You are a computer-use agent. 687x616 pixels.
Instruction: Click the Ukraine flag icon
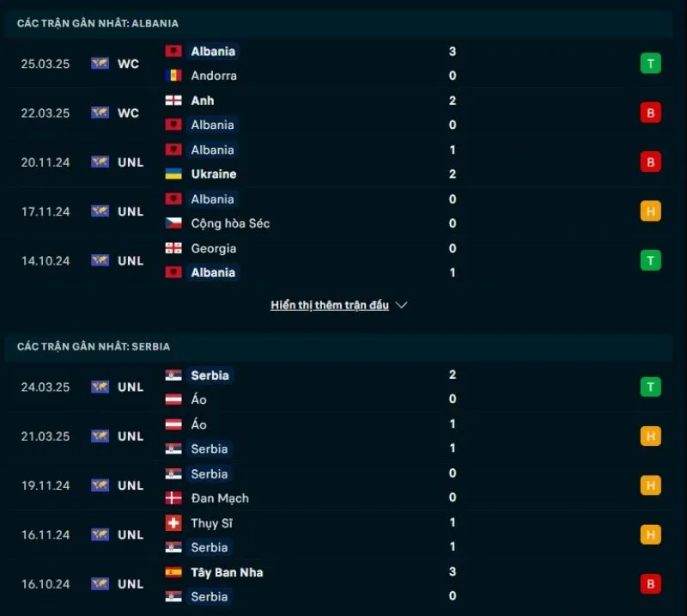click(x=173, y=174)
